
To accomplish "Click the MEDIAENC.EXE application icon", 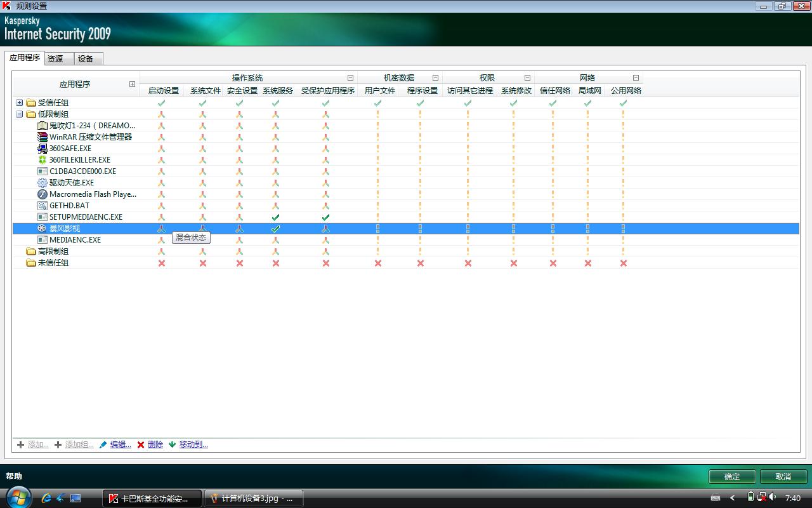I will 43,240.
